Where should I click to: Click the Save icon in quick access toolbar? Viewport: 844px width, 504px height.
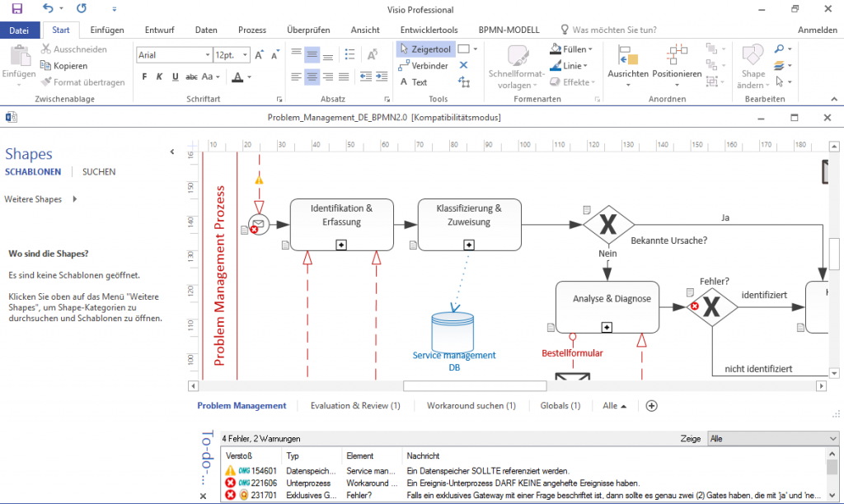coord(17,8)
